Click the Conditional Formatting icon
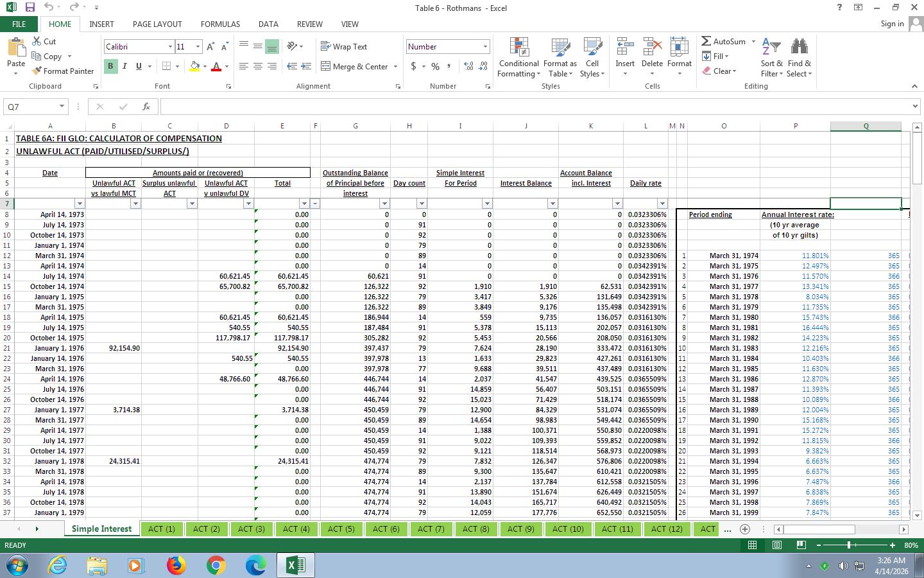This screenshot has height=578, width=924. tap(518, 48)
